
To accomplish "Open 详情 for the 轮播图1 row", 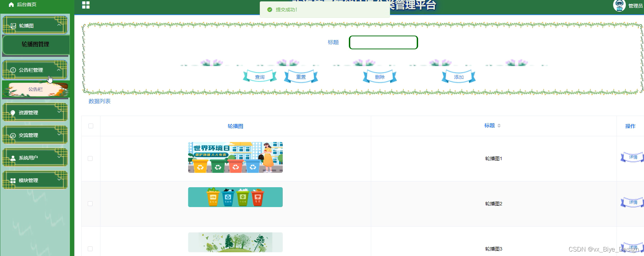I will tap(632, 157).
